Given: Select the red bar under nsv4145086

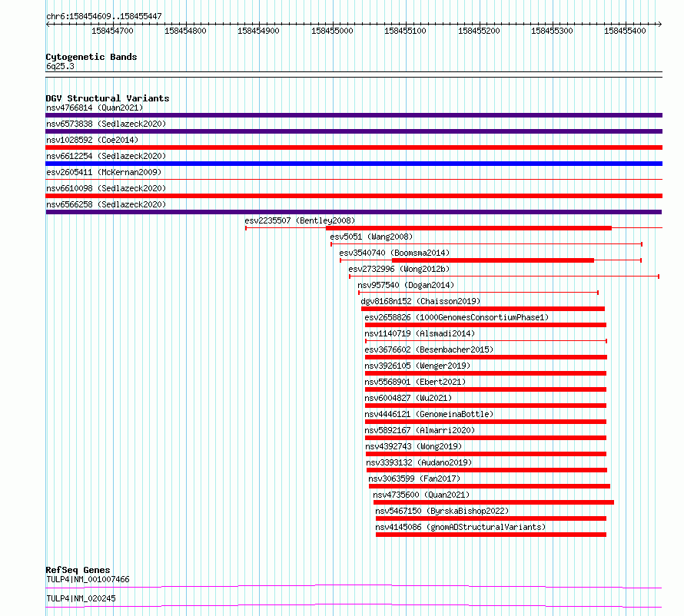Looking at the screenshot, I should coord(491,535).
